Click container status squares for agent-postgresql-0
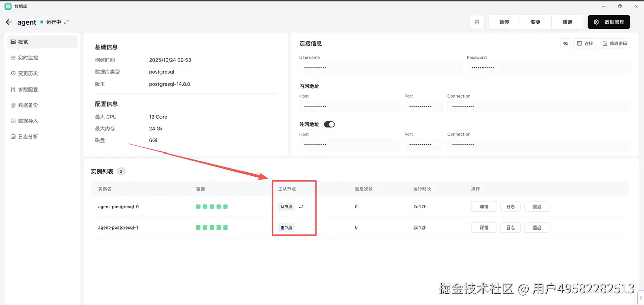Image resolution: width=644 pixels, height=305 pixels. click(x=212, y=207)
